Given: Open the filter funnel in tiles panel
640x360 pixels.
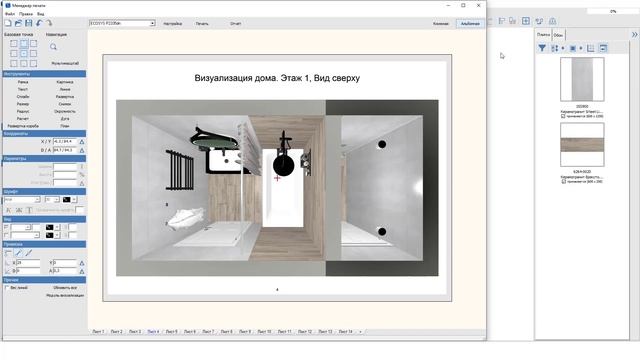Looking at the screenshot, I should pyautogui.click(x=542, y=48).
